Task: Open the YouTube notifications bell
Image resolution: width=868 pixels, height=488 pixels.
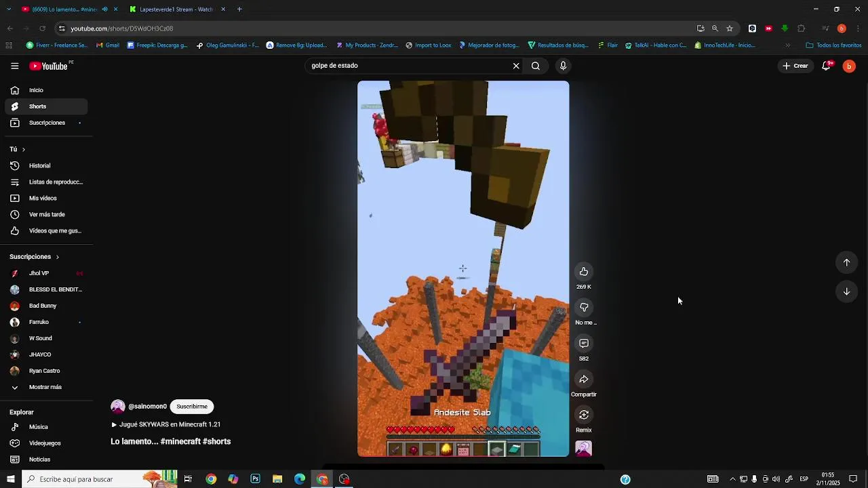Action: coord(826,66)
